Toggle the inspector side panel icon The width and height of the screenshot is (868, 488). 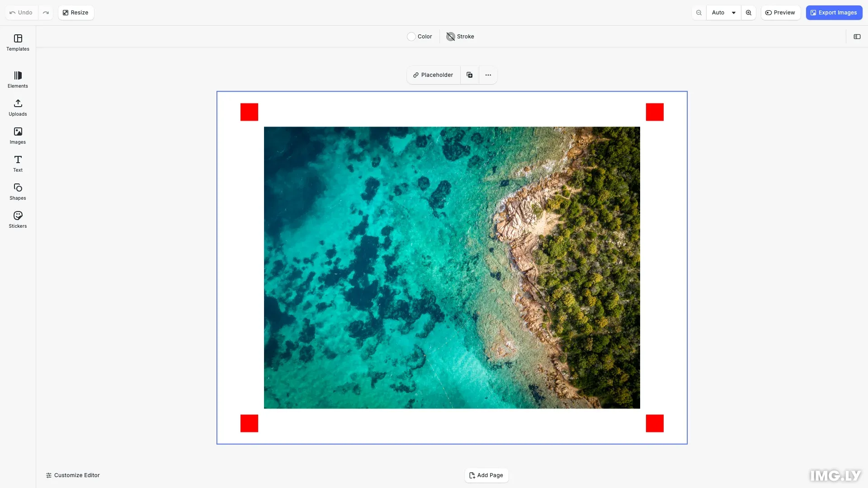(857, 37)
